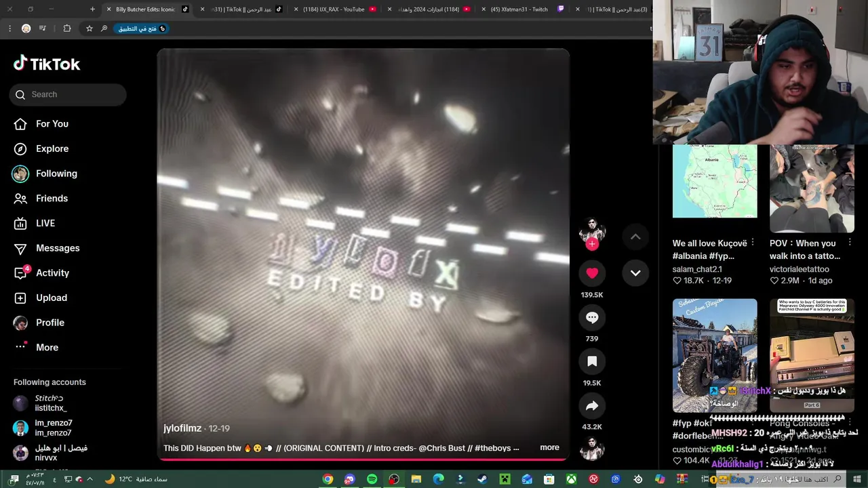The width and height of the screenshot is (868, 488).
Task: Expand the caption with 'more'
Action: tap(549, 447)
